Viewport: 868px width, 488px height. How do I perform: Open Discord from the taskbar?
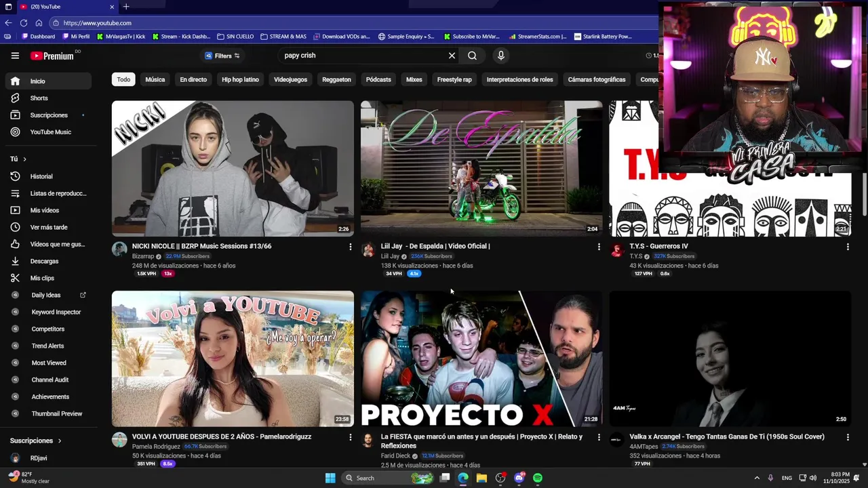[519, 478]
